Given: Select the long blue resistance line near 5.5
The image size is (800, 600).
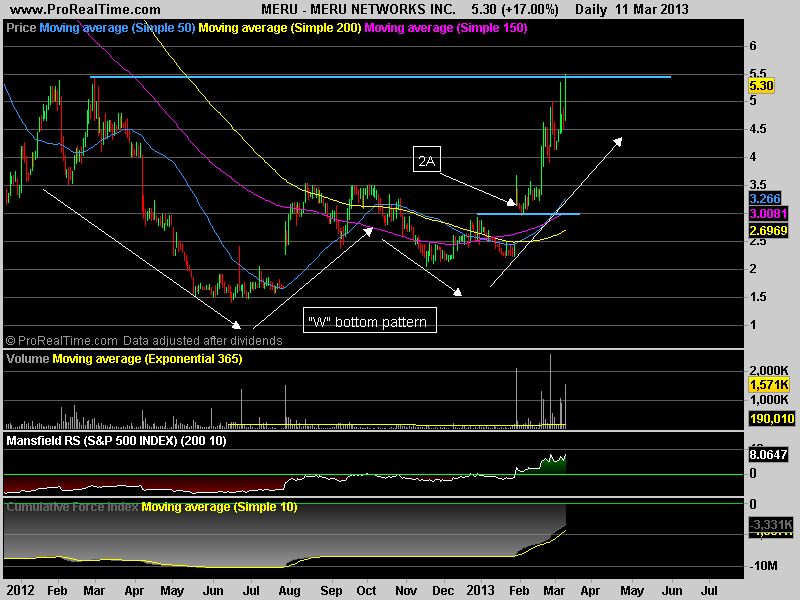Looking at the screenshot, I should [380, 77].
